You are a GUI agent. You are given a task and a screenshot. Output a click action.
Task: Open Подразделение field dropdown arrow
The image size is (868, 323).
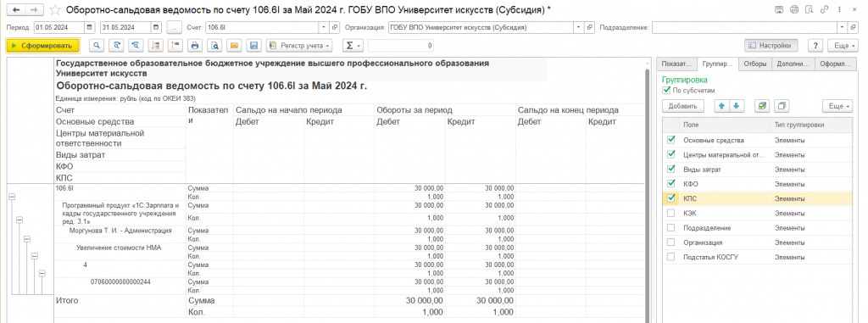(x=842, y=27)
